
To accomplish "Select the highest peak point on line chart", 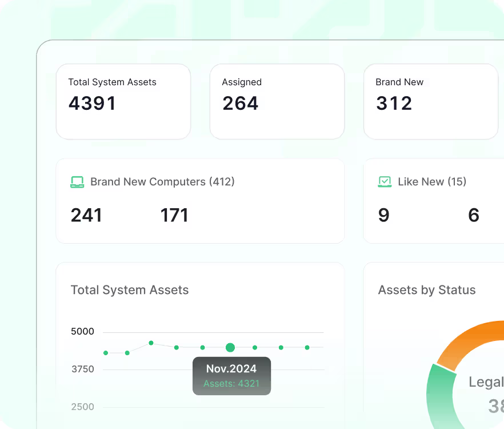I will (151, 343).
